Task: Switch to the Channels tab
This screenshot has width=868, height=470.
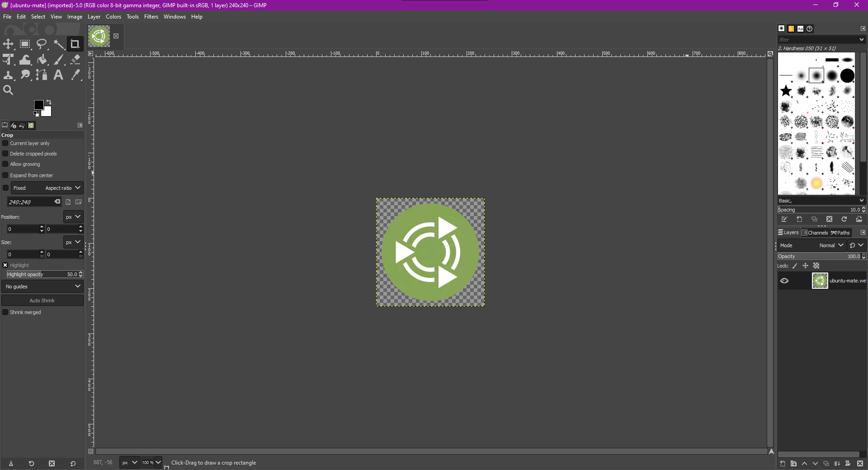Action: point(815,233)
